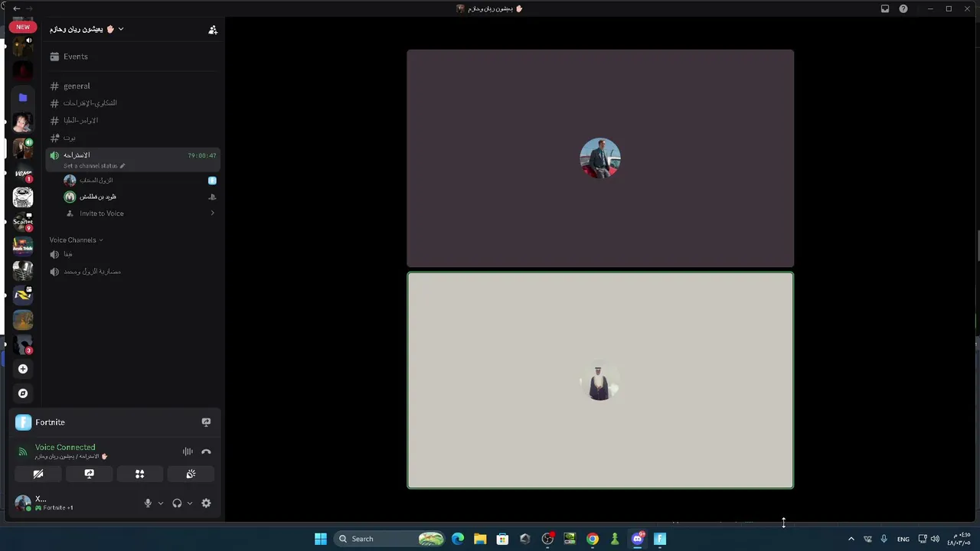This screenshot has height=551, width=980.
Task: Open User Settings gear
Action: [206, 503]
